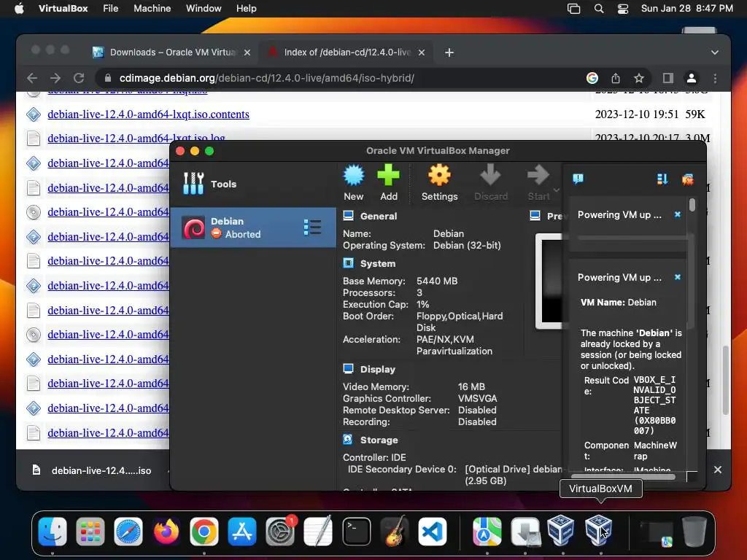Click the Spotlight search icon in menu bar
The width and height of the screenshot is (747, 560).
pyautogui.click(x=599, y=9)
